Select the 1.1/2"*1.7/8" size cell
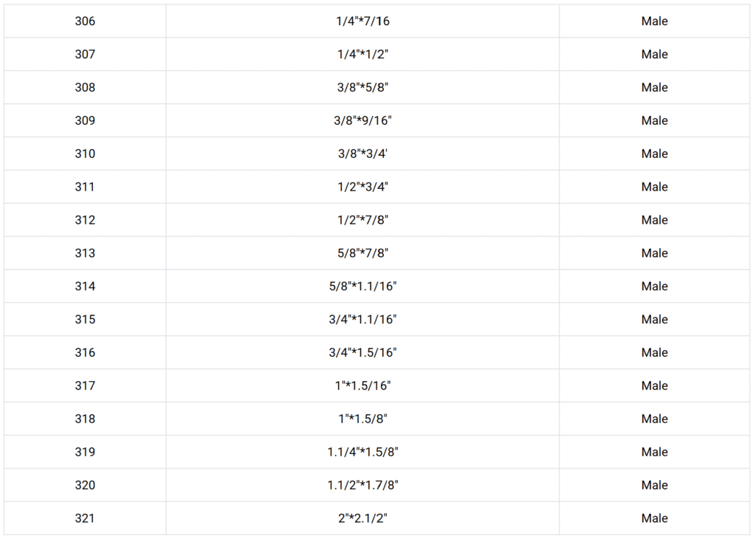Image resolution: width=756 pixels, height=539 pixels. (362, 485)
